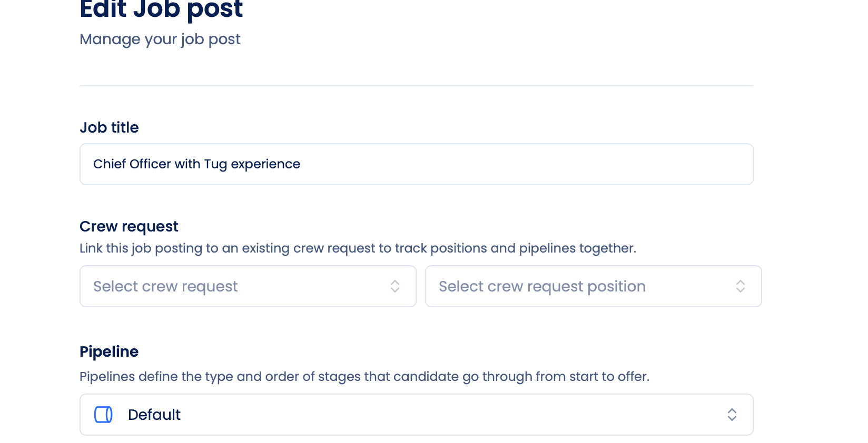Screen dimensions: 868x443
Task: Open the Default pipeline dropdown
Action: pos(416,415)
